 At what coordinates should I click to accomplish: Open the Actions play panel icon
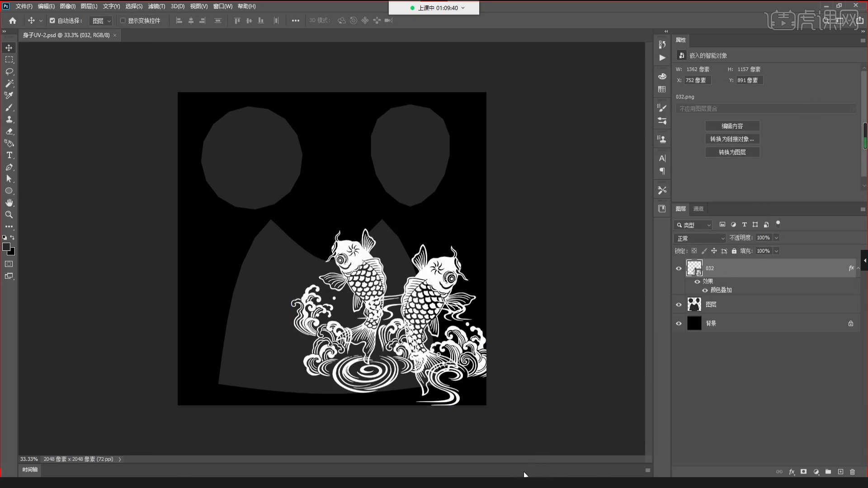pos(662,58)
